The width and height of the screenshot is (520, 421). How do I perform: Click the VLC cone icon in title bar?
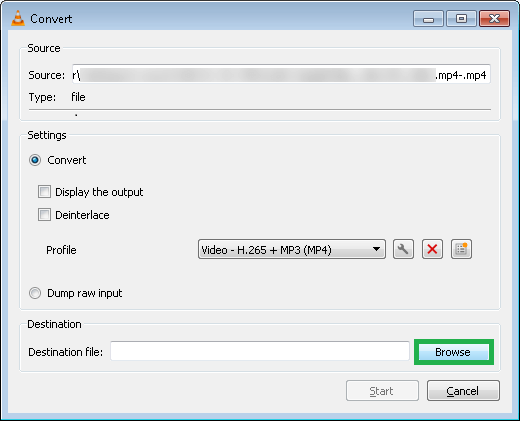pyautogui.click(x=18, y=18)
